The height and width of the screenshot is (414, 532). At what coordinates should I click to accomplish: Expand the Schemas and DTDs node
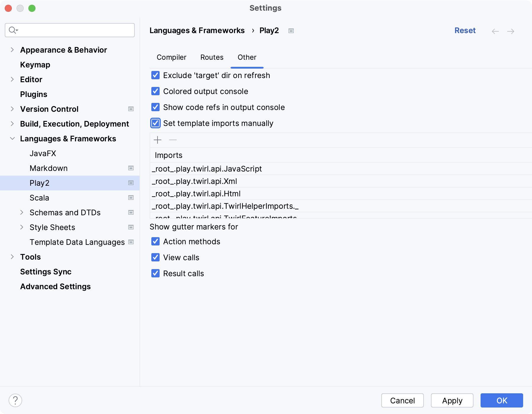[22, 213]
